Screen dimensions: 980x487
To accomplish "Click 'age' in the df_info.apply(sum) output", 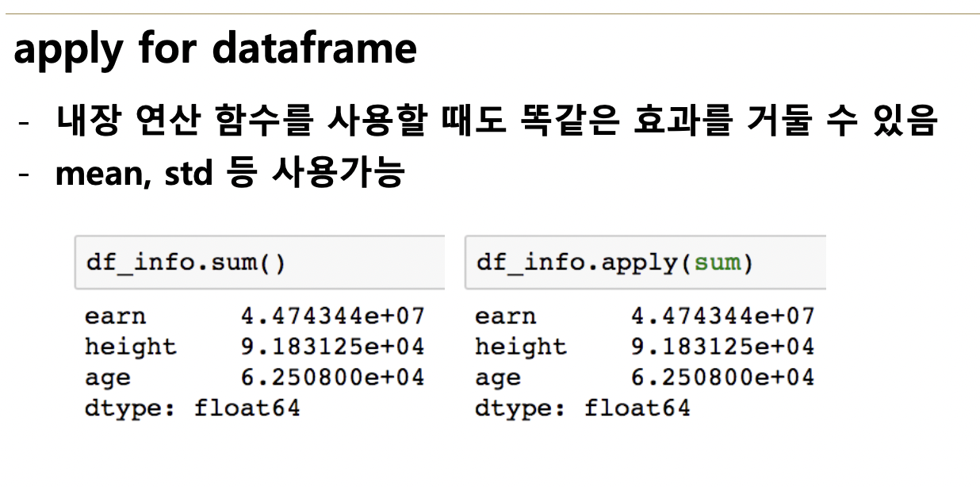I will (498, 379).
